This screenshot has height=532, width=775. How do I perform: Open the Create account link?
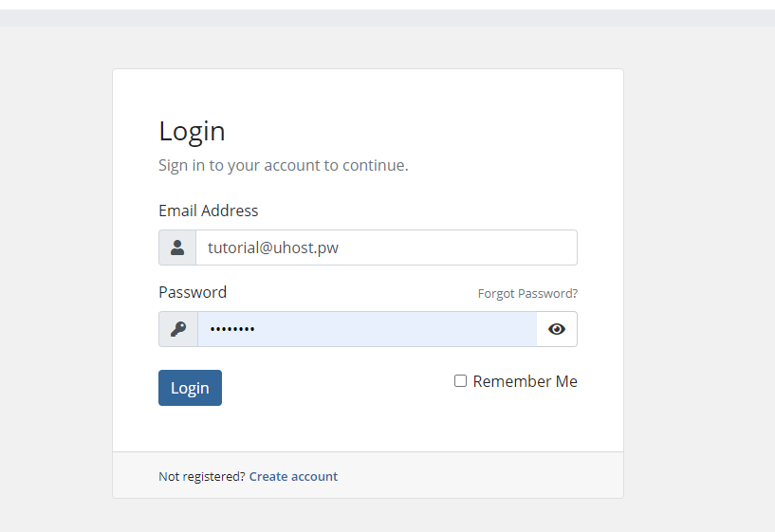click(x=293, y=476)
